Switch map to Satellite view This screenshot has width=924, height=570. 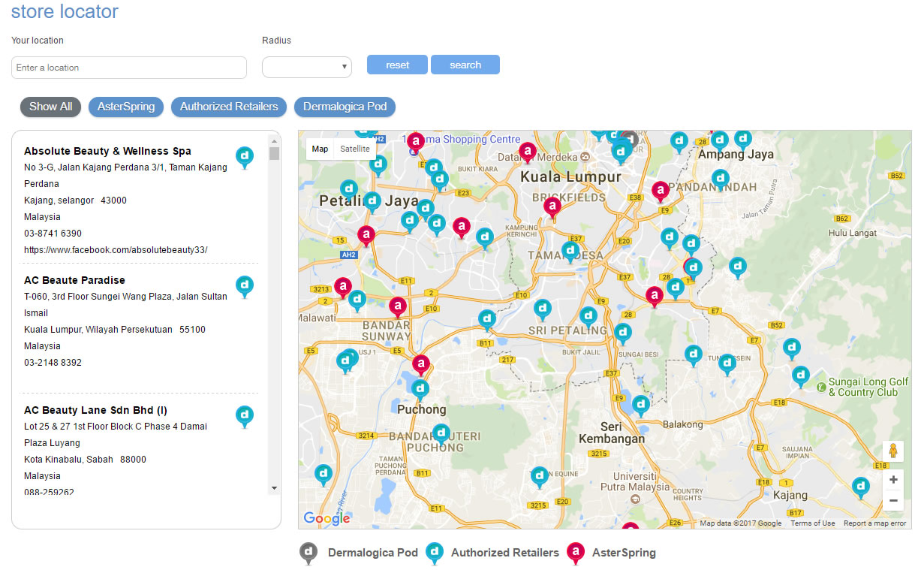pyautogui.click(x=355, y=149)
